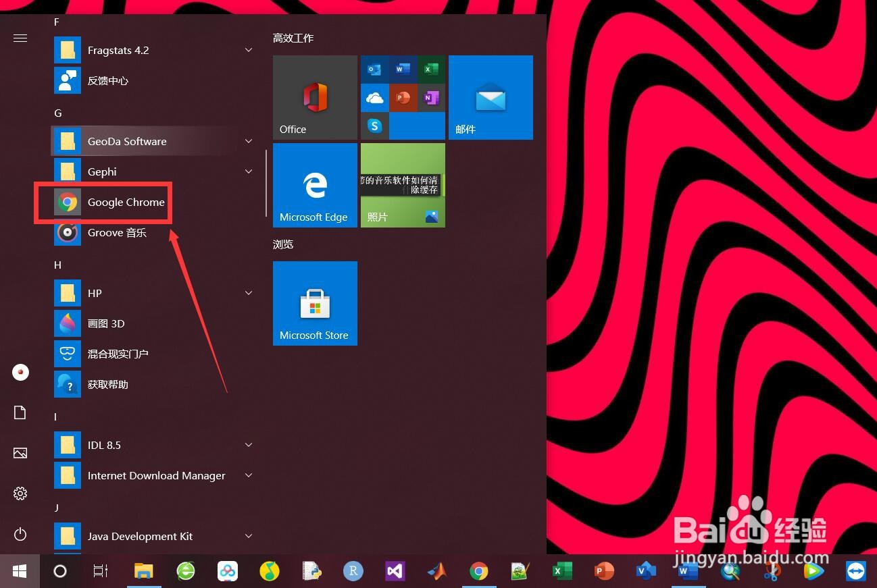Image resolution: width=877 pixels, height=588 pixels.
Task: Open Documents from the Start rail
Action: 20,412
